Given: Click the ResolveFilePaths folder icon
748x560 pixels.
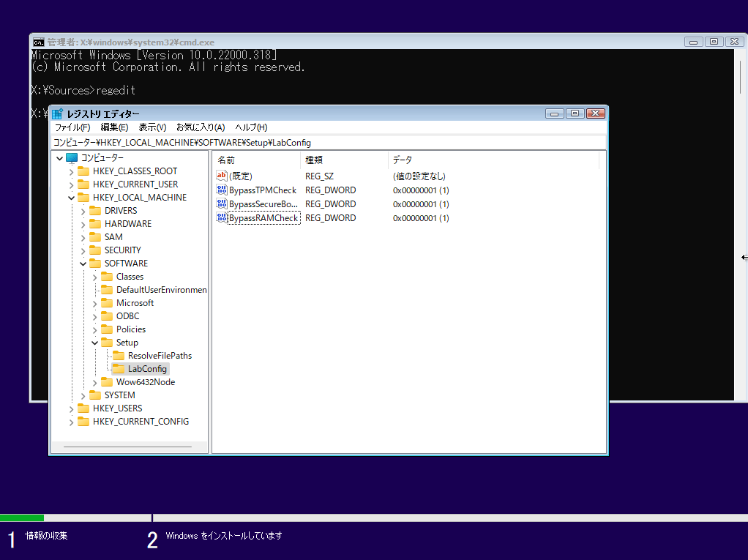Looking at the screenshot, I should coord(119,355).
